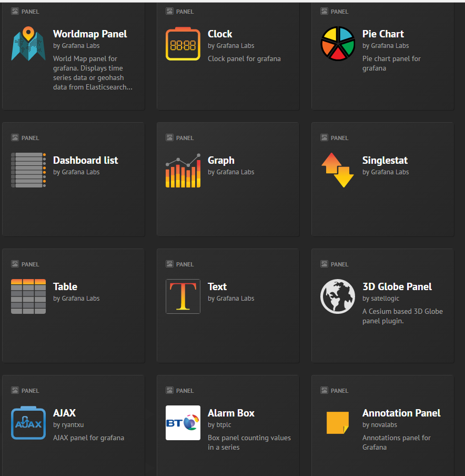Click 'AJAX panel for grafana' description
This screenshot has width=465, height=476.
click(x=88, y=438)
